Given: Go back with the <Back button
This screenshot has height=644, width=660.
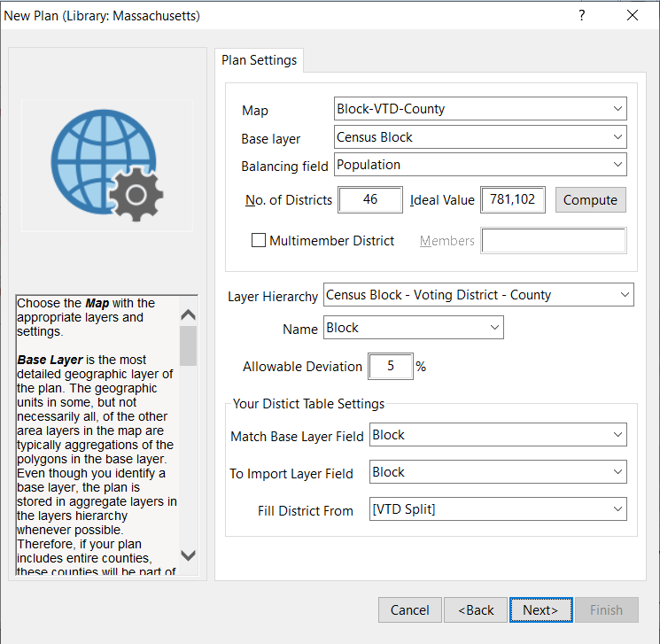Looking at the screenshot, I should pyautogui.click(x=476, y=609).
